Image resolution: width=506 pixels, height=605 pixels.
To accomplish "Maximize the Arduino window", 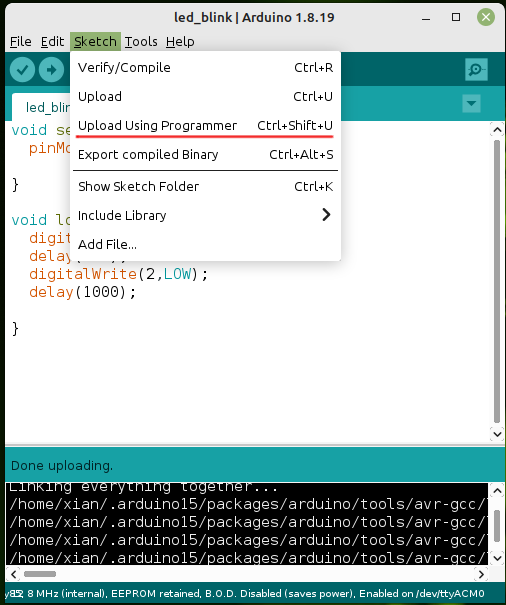I will point(456,17).
